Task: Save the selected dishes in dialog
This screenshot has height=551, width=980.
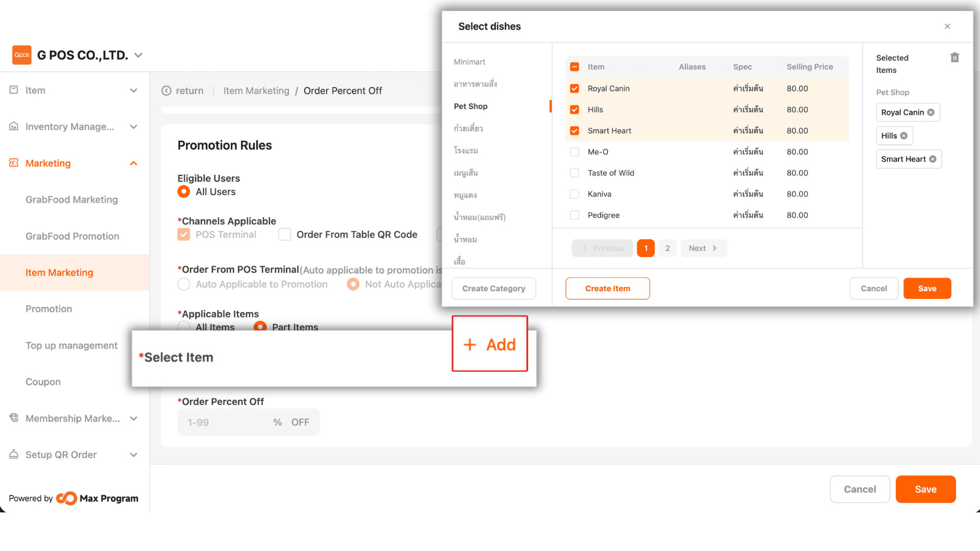Action: tap(927, 288)
